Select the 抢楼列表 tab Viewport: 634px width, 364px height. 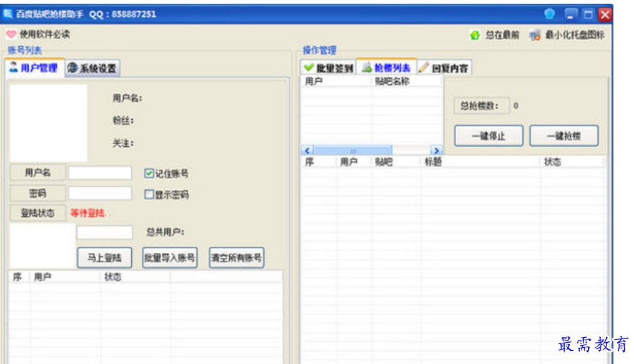coord(387,67)
